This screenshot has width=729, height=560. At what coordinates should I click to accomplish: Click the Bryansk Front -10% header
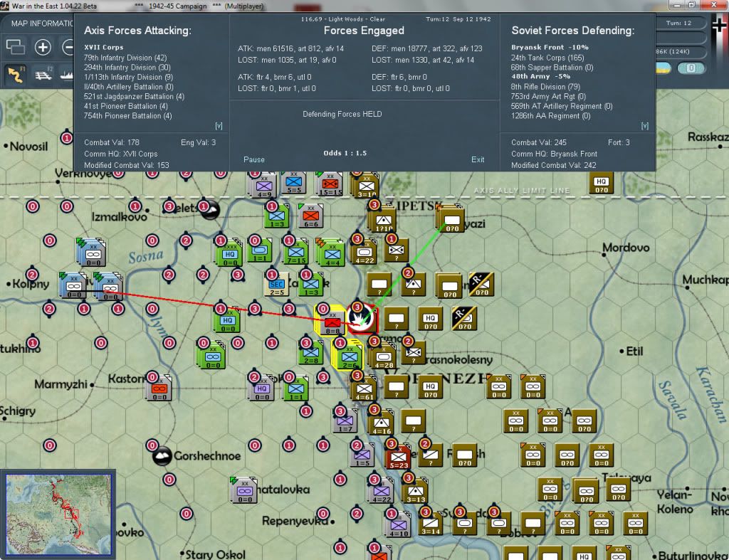pos(550,48)
